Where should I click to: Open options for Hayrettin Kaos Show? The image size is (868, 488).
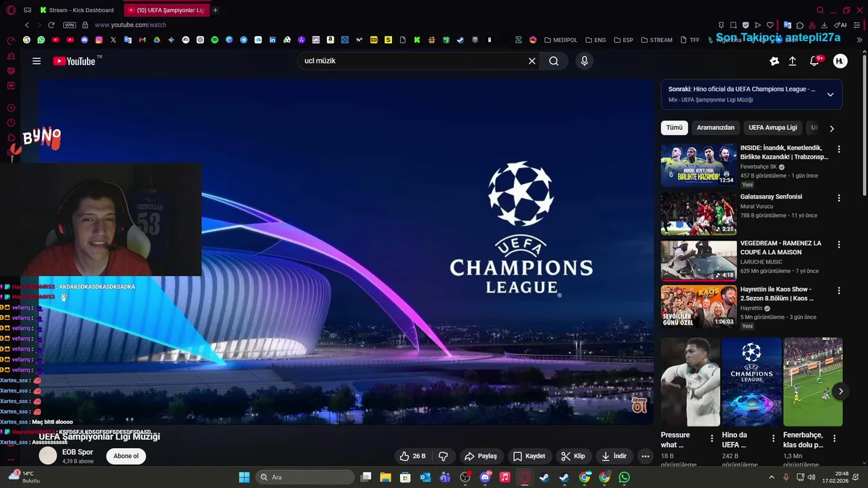839,290
